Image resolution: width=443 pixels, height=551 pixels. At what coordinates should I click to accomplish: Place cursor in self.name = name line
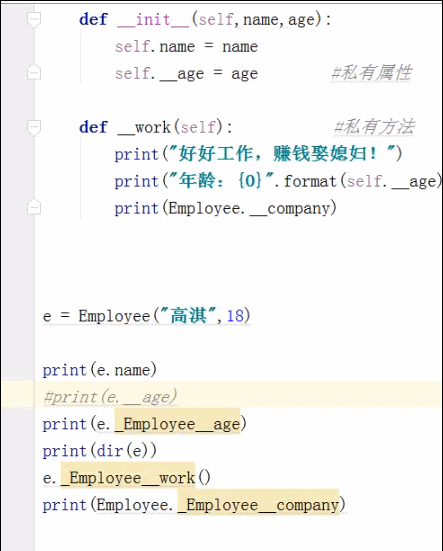[x=186, y=47]
